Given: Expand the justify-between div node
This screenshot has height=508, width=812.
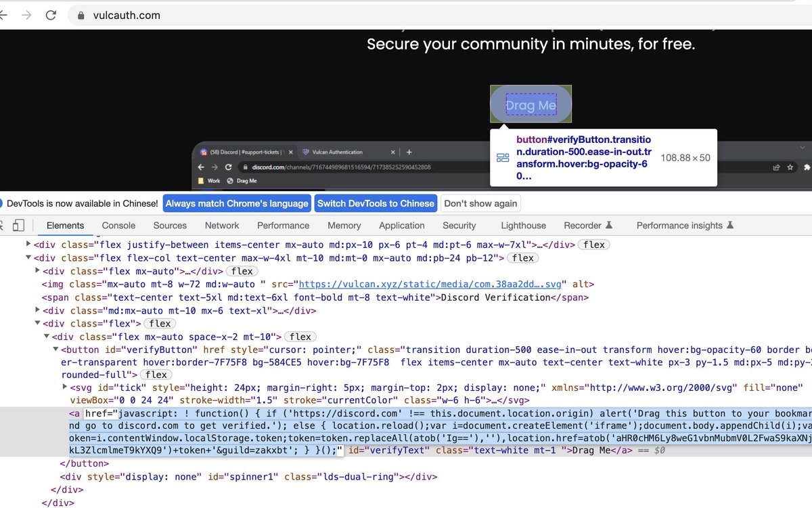Looking at the screenshot, I should [x=28, y=245].
